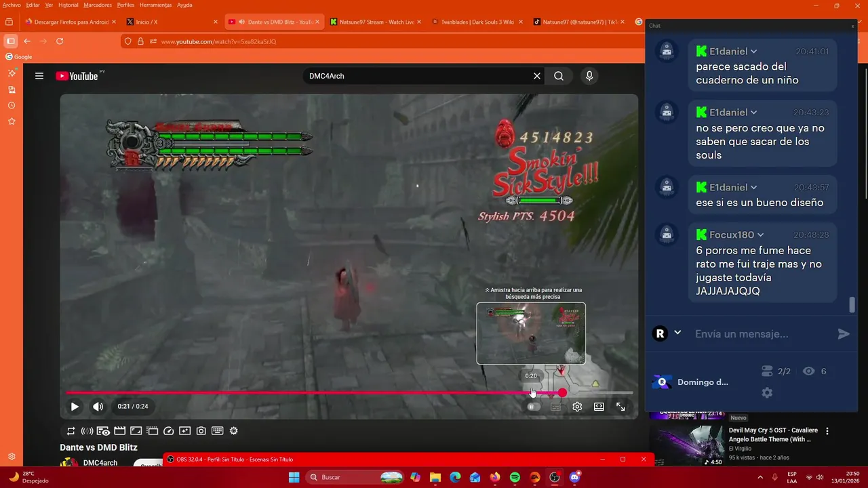The height and width of the screenshot is (488, 868).
Task: Click the seek preview thumbnail at 0:20
Action: pyautogui.click(x=531, y=333)
